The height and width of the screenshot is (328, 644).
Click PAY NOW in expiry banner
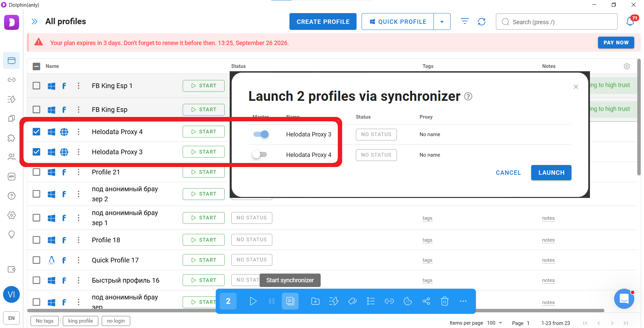coord(616,43)
